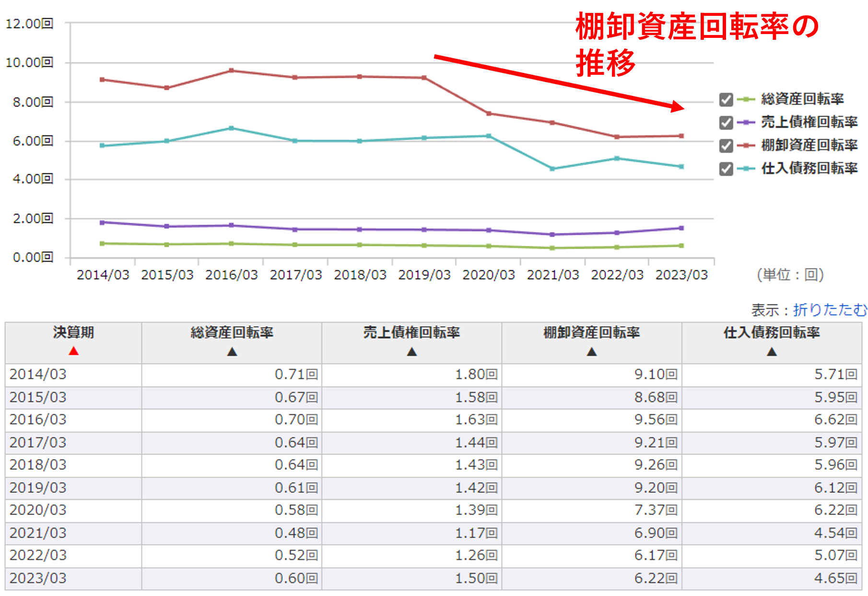Click the red 棚卸資産回転率 legend line marker

[x=746, y=145]
